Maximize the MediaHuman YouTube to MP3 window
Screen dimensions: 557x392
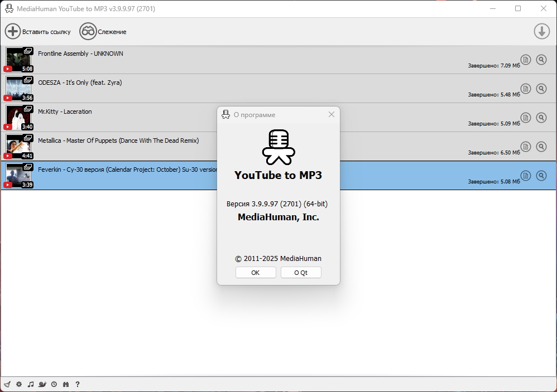point(518,8)
